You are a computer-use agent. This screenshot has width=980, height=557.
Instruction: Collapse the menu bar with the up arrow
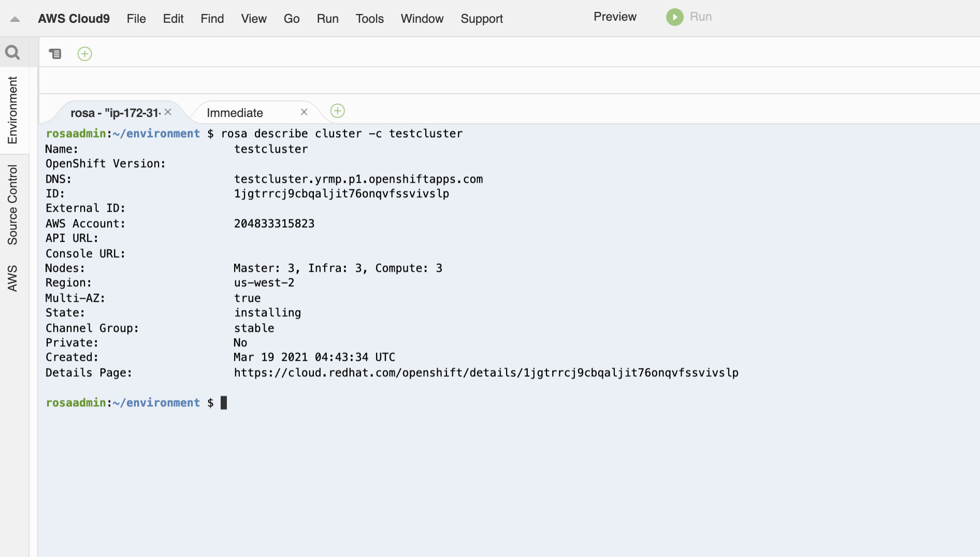[x=15, y=19]
